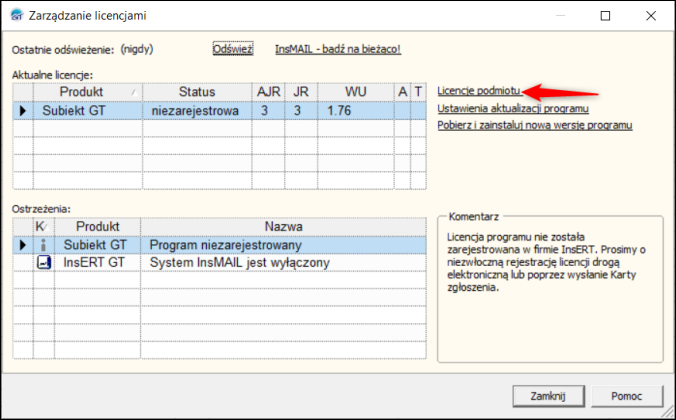Click the InsMAIL icon in InsERT GT row
676x420 pixels.
[x=44, y=262]
